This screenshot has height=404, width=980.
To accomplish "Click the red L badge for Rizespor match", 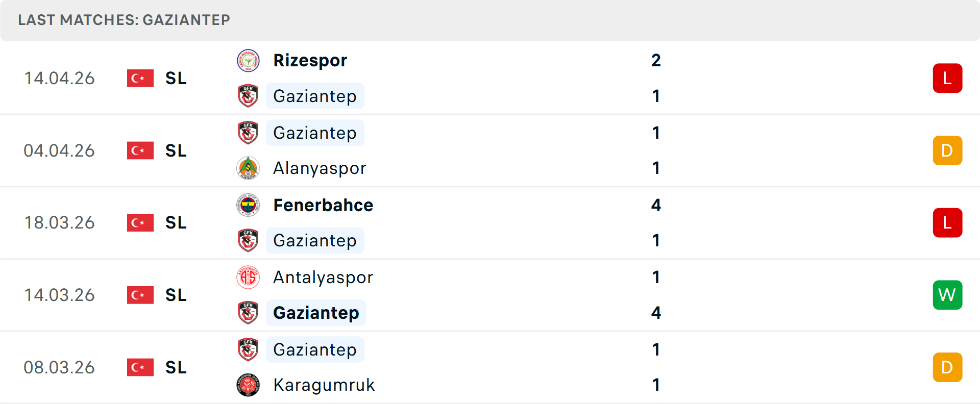I will tap(947, 79).
